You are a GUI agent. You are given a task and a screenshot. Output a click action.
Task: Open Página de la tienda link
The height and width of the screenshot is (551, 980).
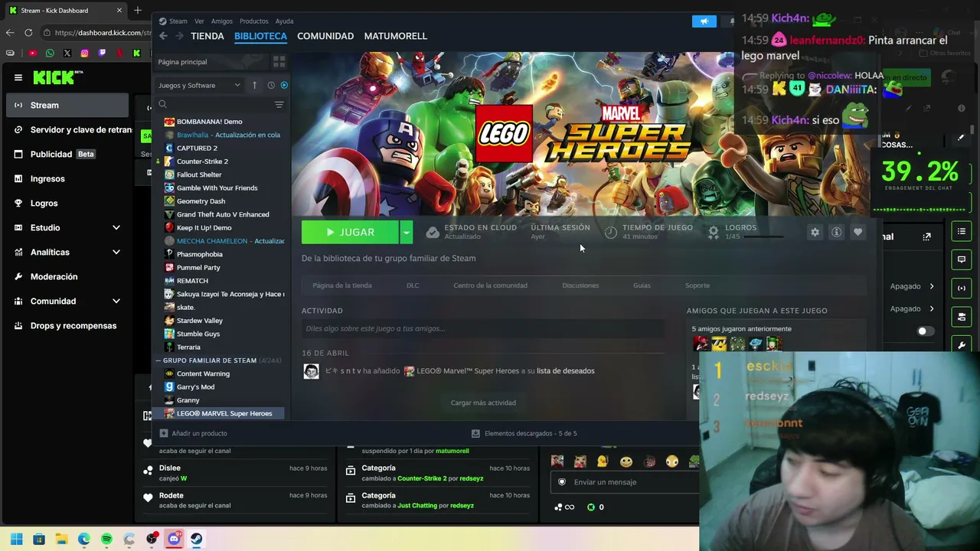click(342, 285)
